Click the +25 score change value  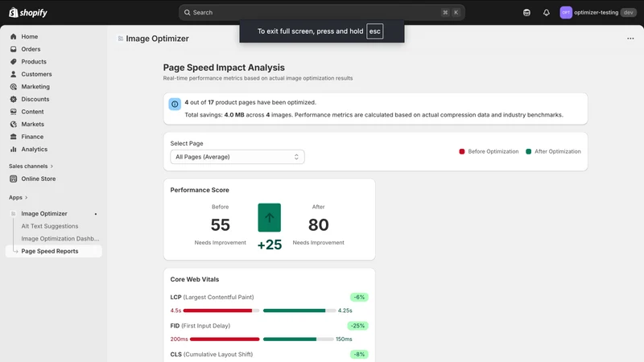[x=270, y=245]
